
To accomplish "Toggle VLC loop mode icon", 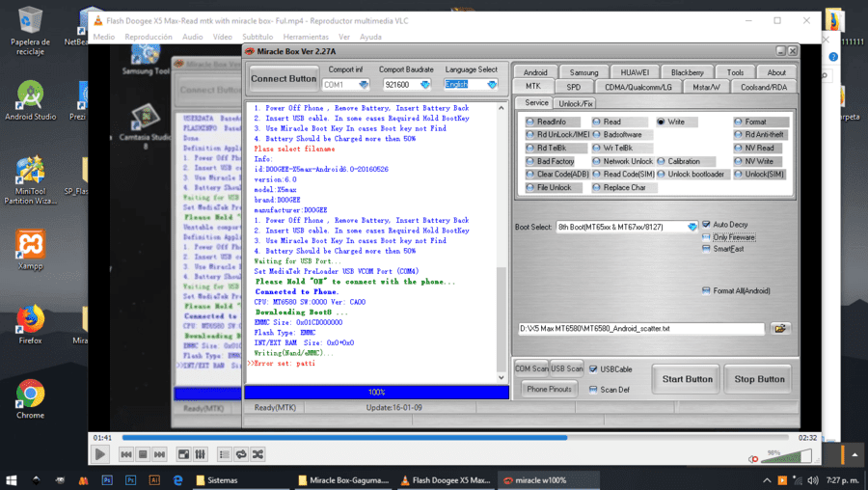I will click(241, 454).
